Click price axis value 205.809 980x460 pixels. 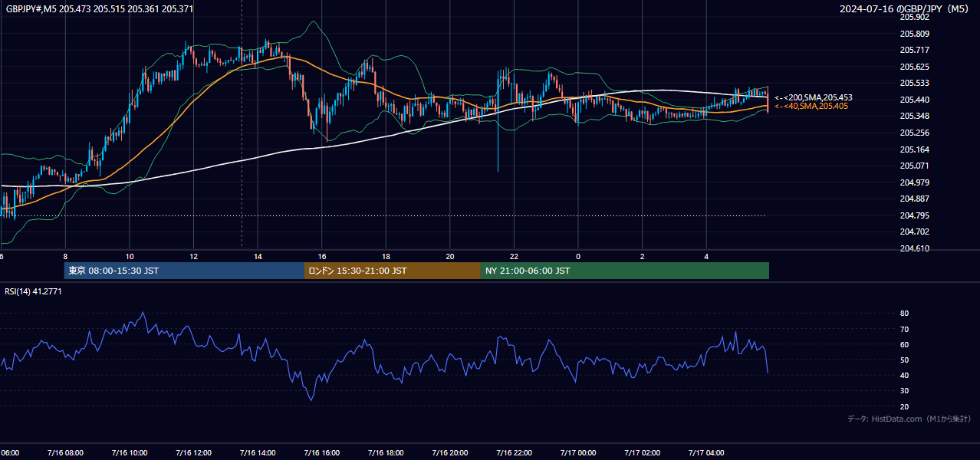pos(914,34)
